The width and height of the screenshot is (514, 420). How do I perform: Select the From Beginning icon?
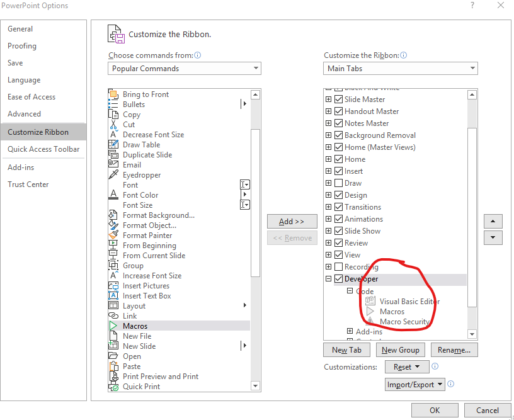[113, 246]
